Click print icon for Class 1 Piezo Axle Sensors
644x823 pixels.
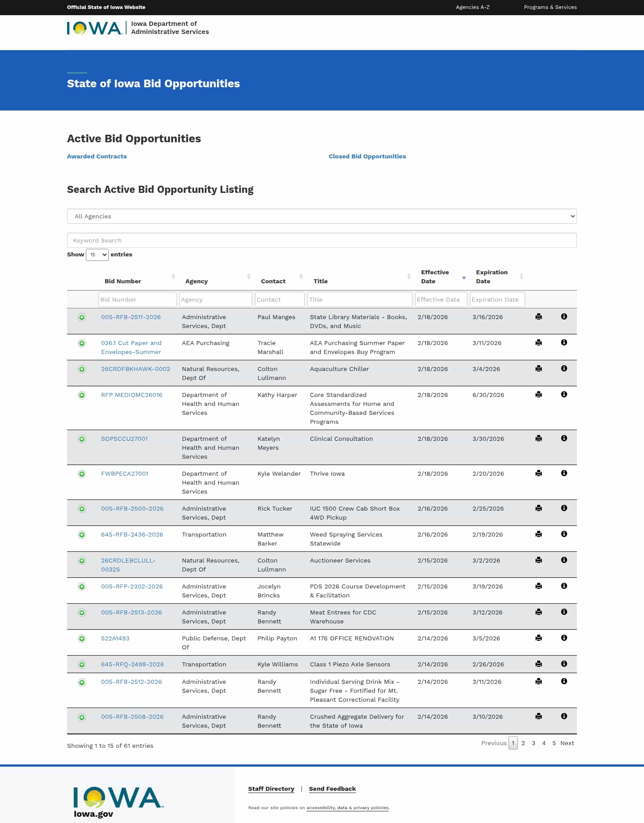tap(538, 664)
